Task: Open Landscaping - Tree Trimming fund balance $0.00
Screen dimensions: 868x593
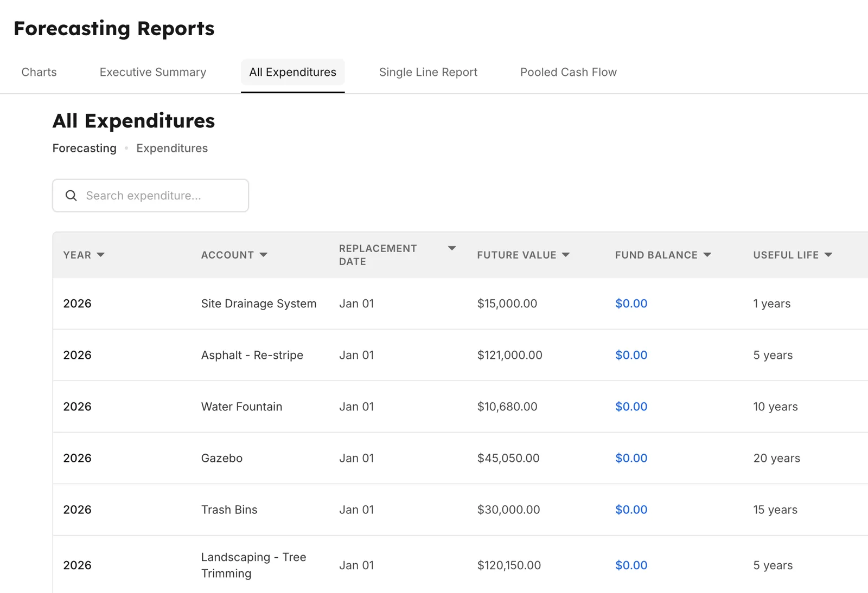Action: click(x=631, y=565)
